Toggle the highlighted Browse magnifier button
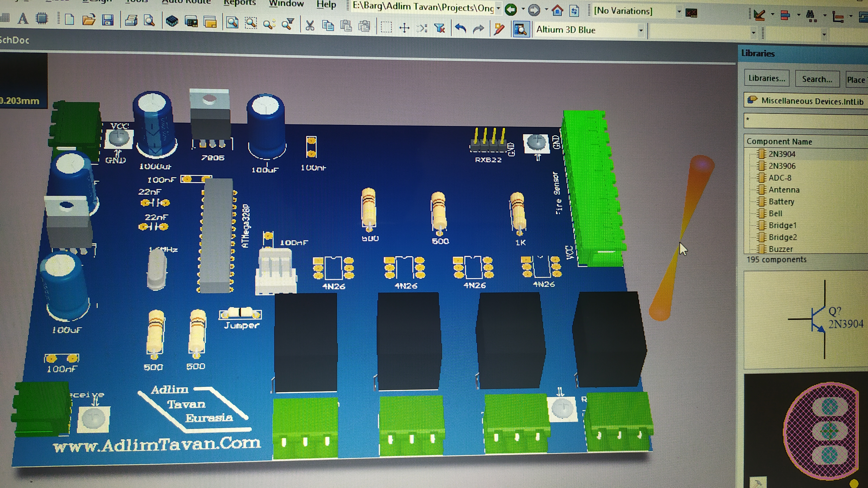 [x=521, y=30]
